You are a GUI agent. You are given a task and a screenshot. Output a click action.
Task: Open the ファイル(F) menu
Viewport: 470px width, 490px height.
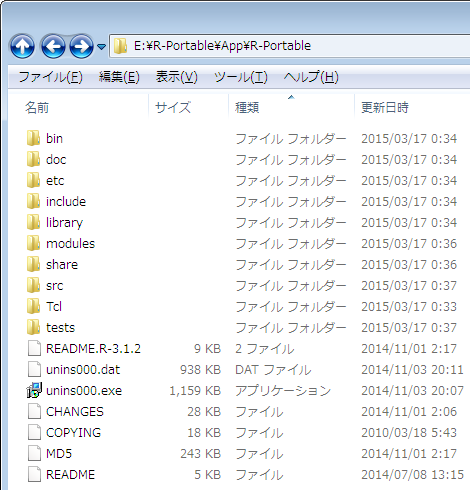(x=50, y=77)
